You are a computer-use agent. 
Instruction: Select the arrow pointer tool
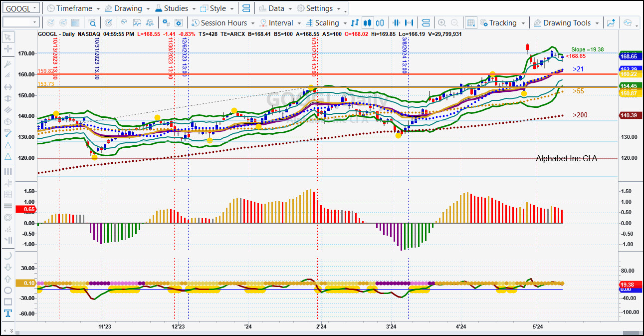pos(8,37)
